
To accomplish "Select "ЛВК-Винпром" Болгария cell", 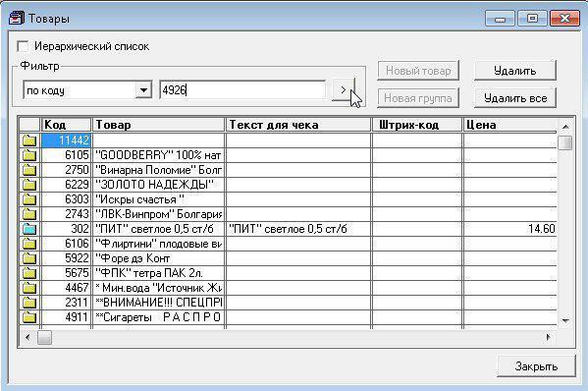I will click(158, 214).
